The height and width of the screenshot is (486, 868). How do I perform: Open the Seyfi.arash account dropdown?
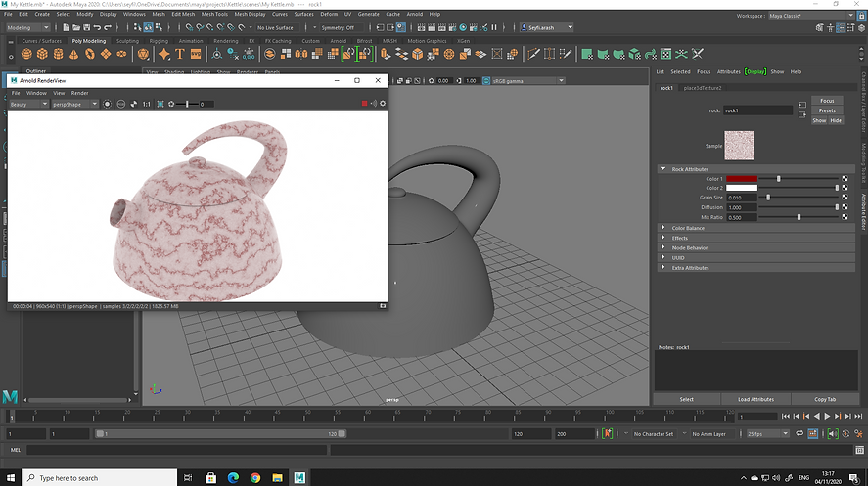click(x=546, y=27)
